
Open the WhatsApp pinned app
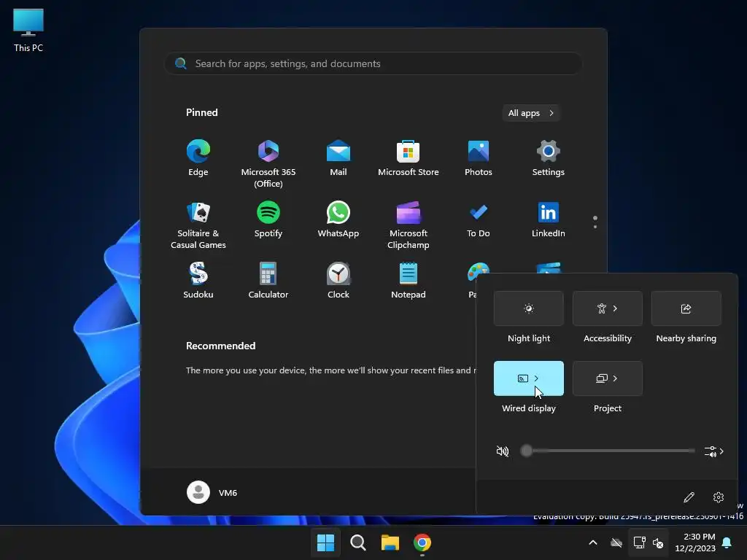338,219
